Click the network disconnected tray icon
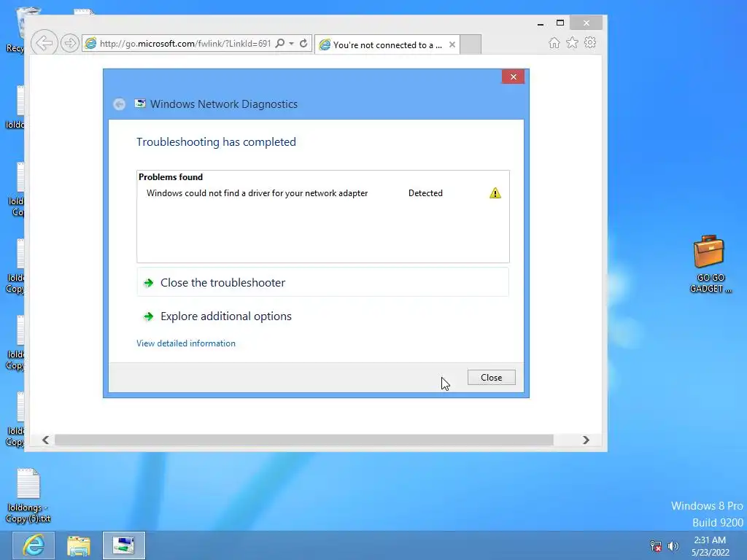 (x=656, y=545)
